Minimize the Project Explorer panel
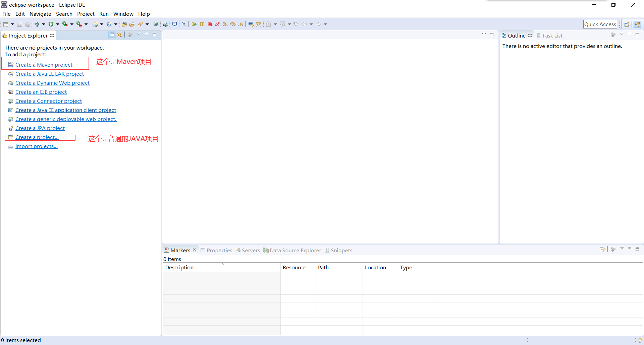 [x=147, y=34]
